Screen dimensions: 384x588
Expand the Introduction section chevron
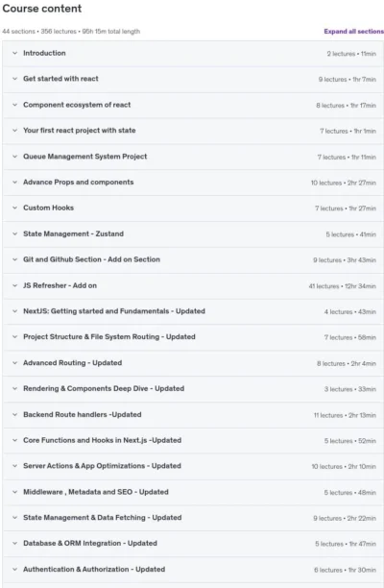(x=15, y=53)
